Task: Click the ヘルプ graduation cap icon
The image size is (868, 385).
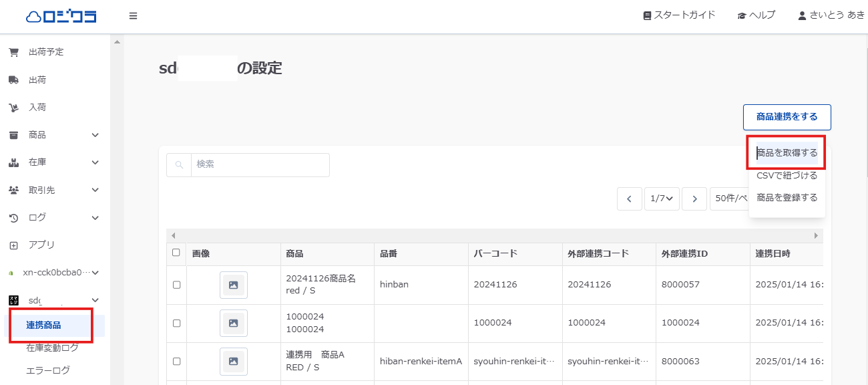Action: 742,15
